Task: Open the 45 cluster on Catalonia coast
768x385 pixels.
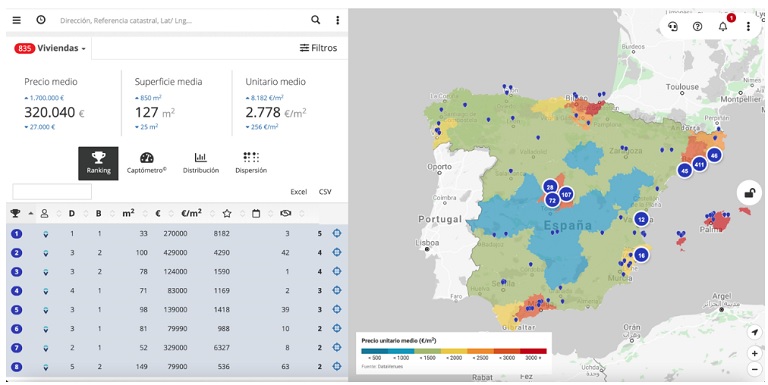Action: point(685,171)
